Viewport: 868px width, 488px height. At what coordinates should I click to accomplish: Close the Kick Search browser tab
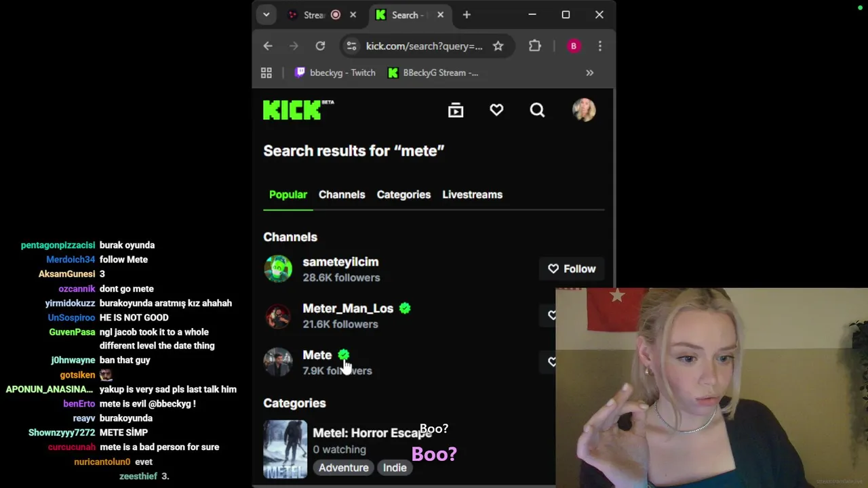(x=441, y=15)
